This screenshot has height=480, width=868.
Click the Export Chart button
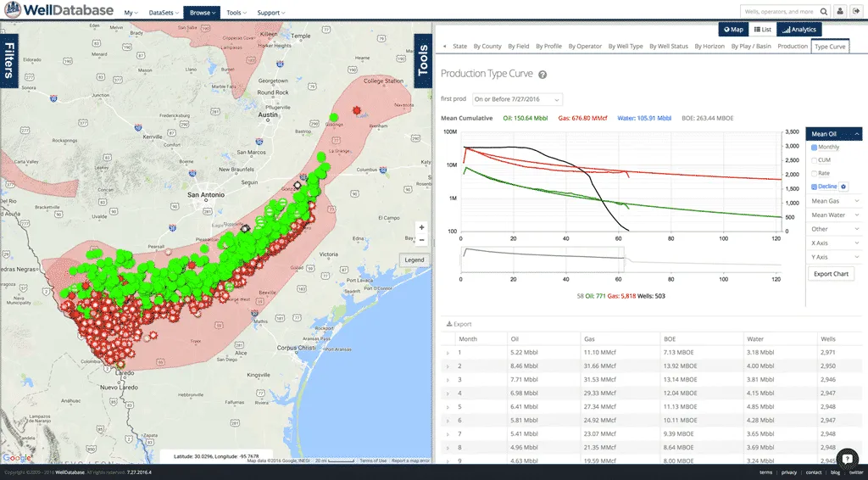(832, 274)
